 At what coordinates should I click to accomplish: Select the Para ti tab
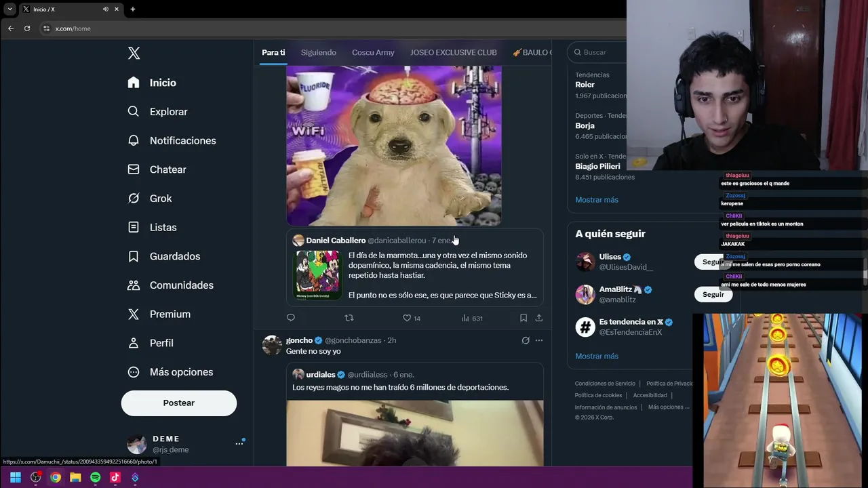273,52
